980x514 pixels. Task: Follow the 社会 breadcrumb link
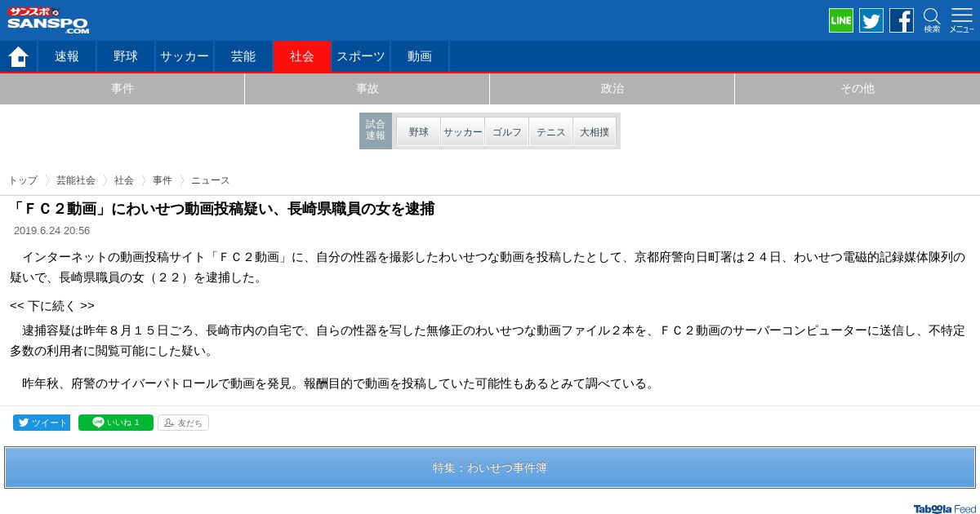124,180
